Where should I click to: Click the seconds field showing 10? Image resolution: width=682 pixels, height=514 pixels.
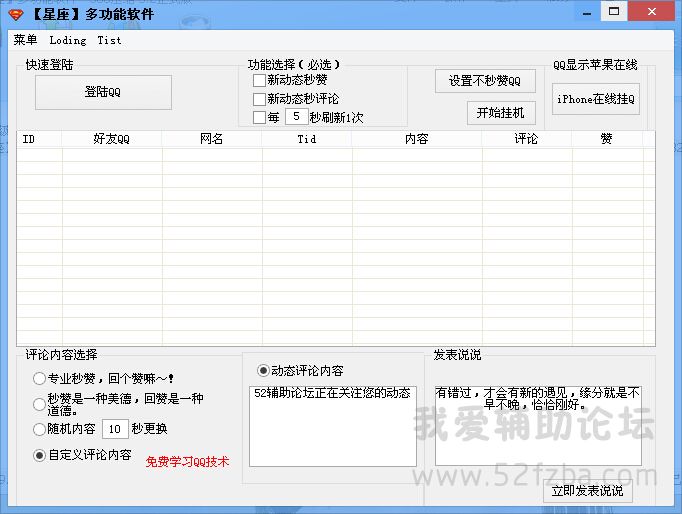[x=115, y=429]
